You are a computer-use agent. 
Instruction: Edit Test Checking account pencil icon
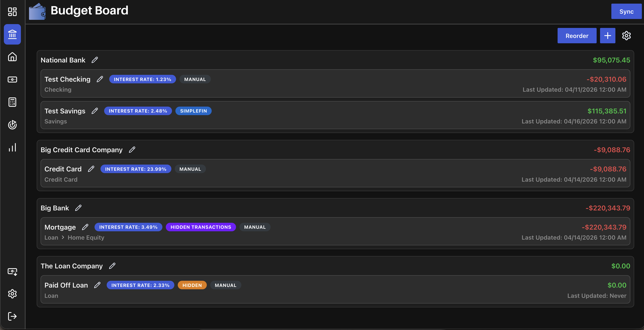coord(100,79)
